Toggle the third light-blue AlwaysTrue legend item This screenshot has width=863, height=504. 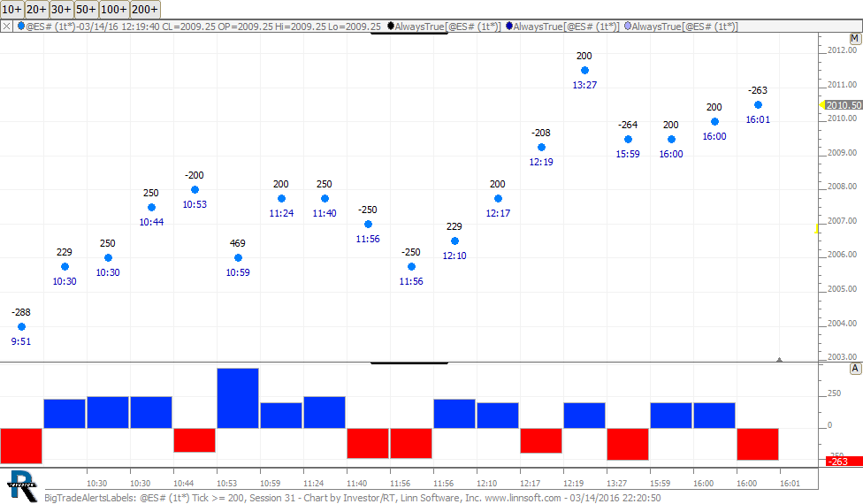pyautogui.click(x=628, y=27)
